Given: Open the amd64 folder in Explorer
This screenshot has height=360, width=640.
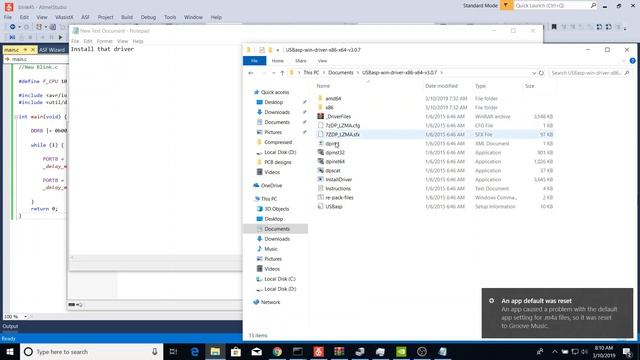Looking at the screenshot, I should pos(333,98).
